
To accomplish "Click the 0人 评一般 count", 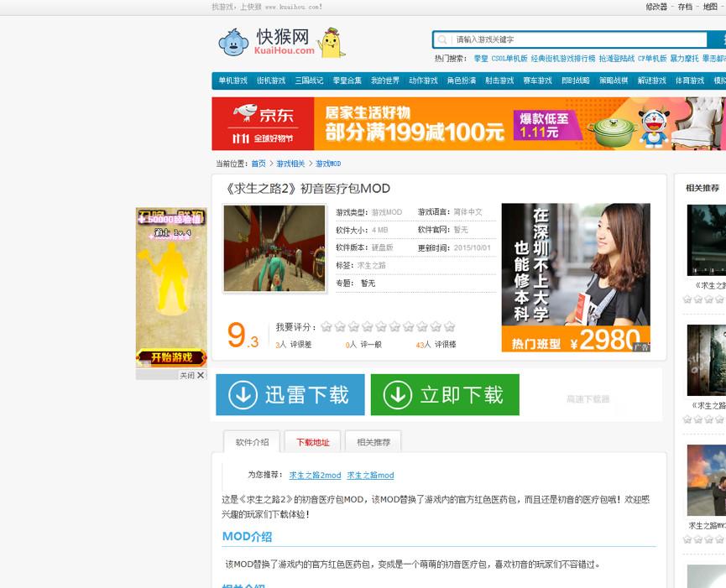I will [363, 345].
